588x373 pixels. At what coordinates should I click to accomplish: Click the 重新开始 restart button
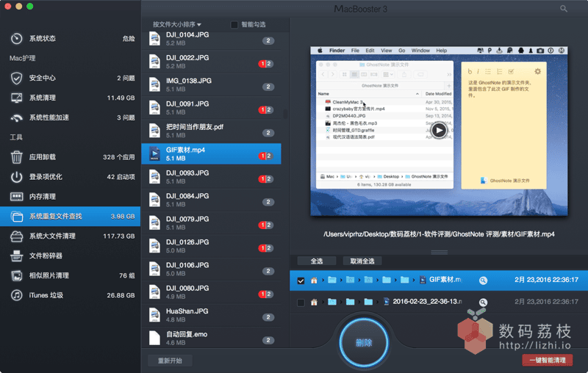pyautogui.click(x=170, y=361)
